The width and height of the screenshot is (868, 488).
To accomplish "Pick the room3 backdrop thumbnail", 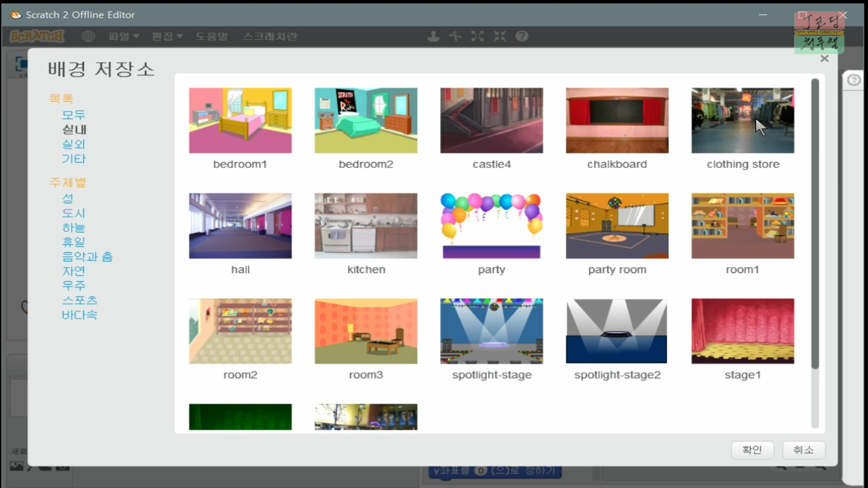I will click(x=366, y=331).
